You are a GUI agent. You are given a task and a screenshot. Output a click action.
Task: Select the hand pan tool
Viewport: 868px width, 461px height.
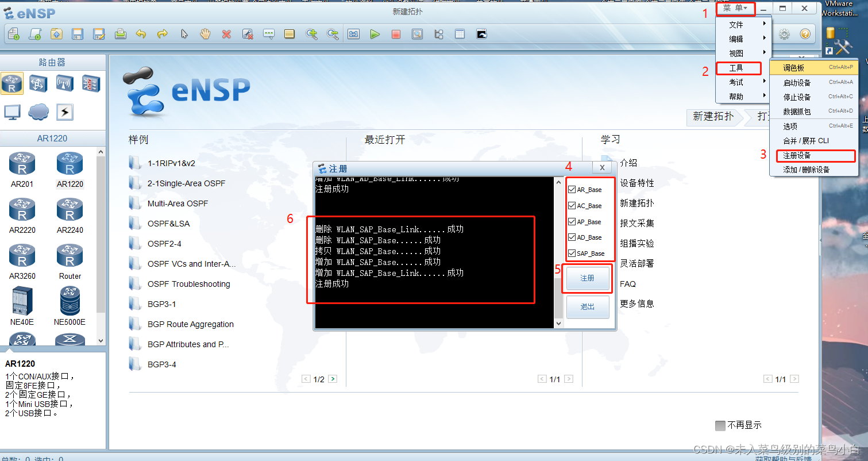pyautogui.click(x=205, y=34)
